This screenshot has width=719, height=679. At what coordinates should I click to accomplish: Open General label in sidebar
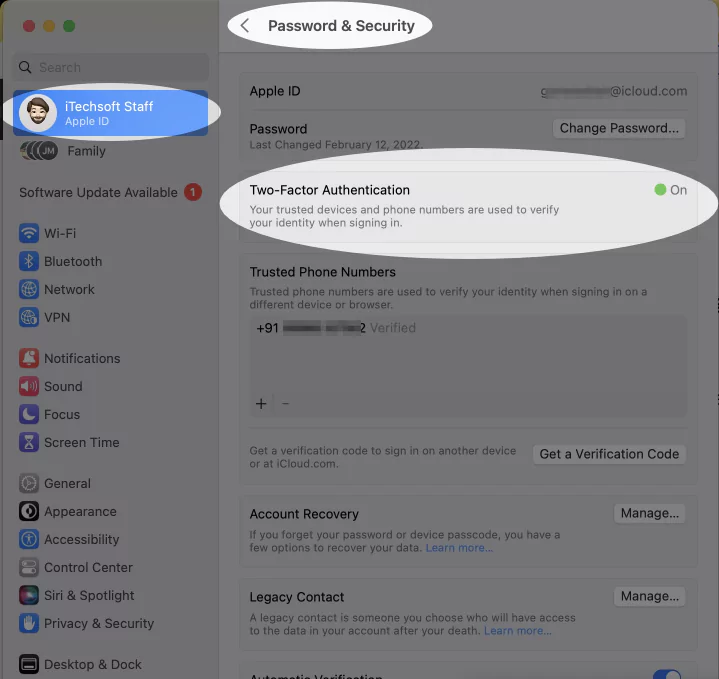click(x=67, y=483)
